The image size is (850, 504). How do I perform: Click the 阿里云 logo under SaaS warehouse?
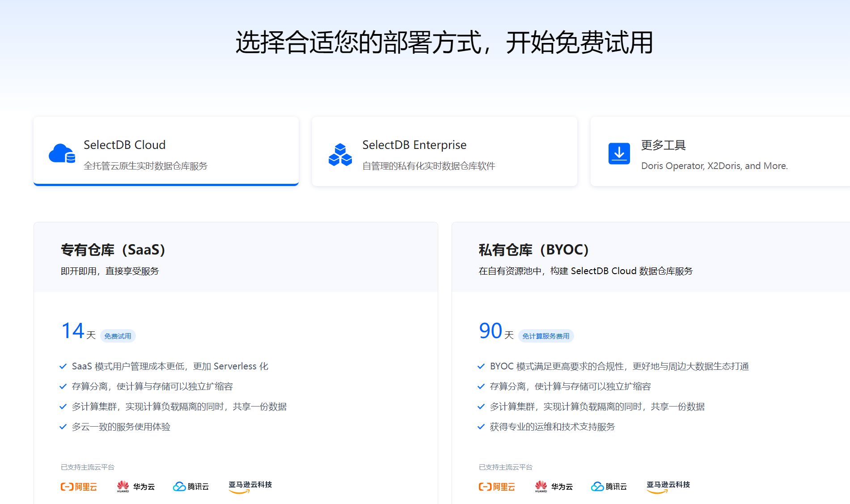coord(78,487)
